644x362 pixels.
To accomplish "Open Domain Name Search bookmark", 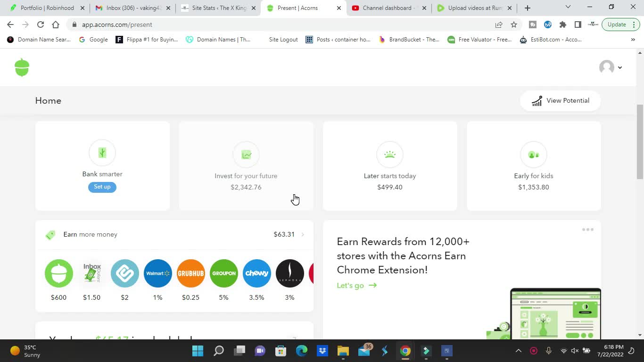I will point(39,40).
